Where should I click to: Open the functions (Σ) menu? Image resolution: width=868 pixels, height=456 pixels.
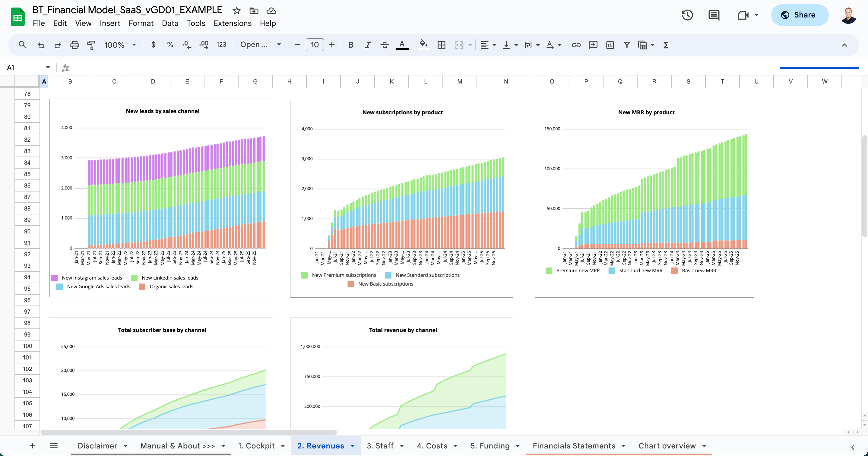click(x=666, y=45)
